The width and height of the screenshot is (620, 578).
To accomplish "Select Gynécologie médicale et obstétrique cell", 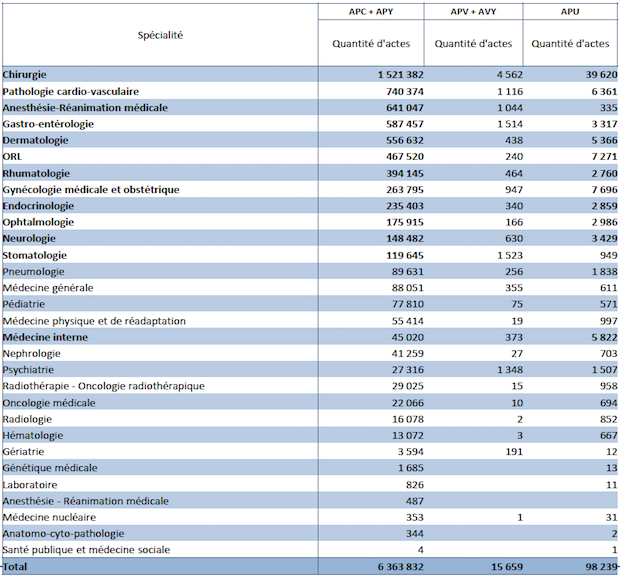I will click(x=91, y=189).
